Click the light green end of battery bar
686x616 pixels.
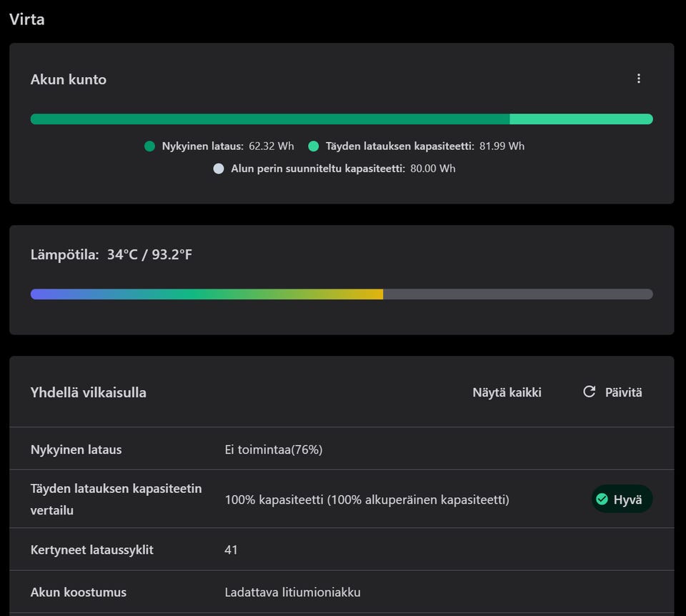coord(580,119)
